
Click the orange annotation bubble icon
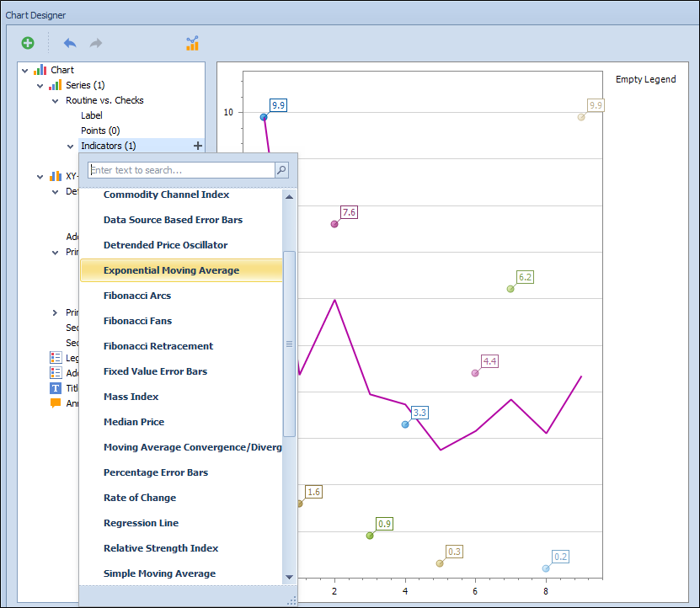[x=56, y=403]
